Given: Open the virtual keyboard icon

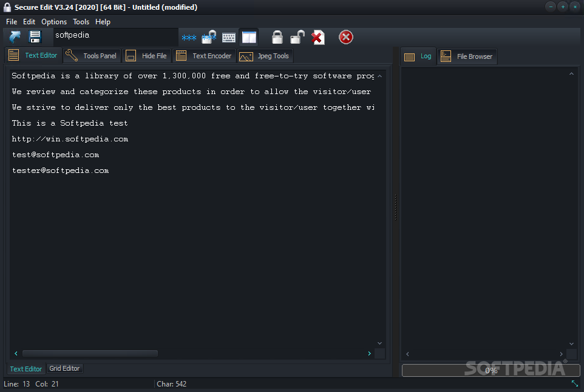Looking at the screenshot, I should click(229, 37).
